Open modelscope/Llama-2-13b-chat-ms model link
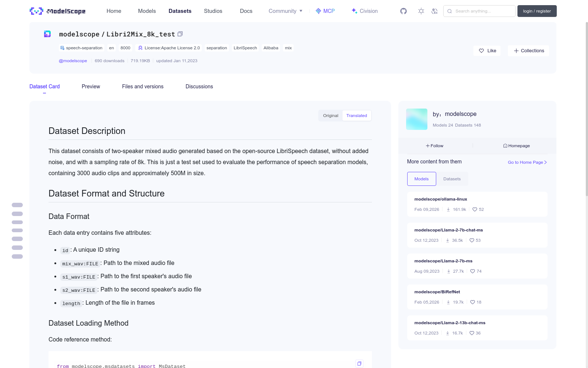This screenshot has width=588, height=368. 450,323
